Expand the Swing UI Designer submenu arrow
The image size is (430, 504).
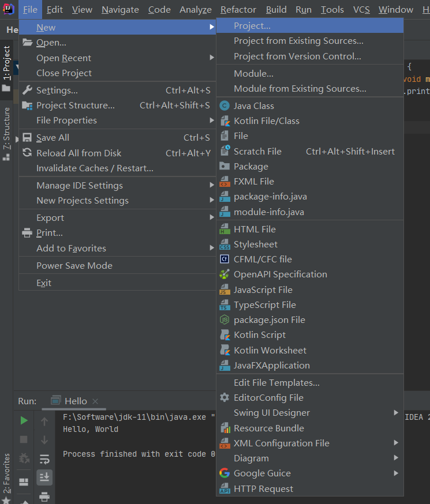coord(396,413)
